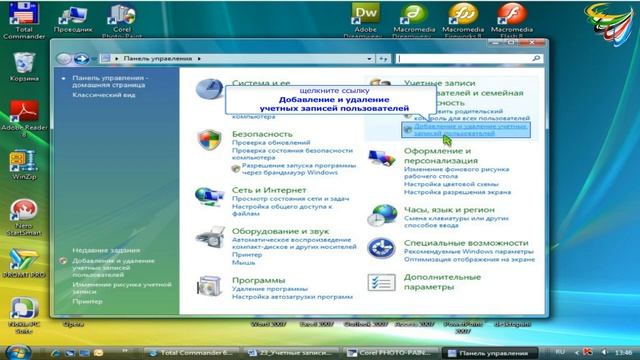Click the Appearance and Personalization monitor icon
This screenshot has height=360, width=640.
pos(381,158)
